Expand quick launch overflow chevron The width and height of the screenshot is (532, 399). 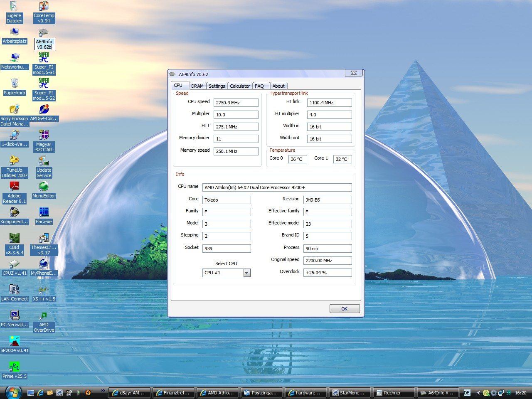pyautogui.click(x=103, y=391)
